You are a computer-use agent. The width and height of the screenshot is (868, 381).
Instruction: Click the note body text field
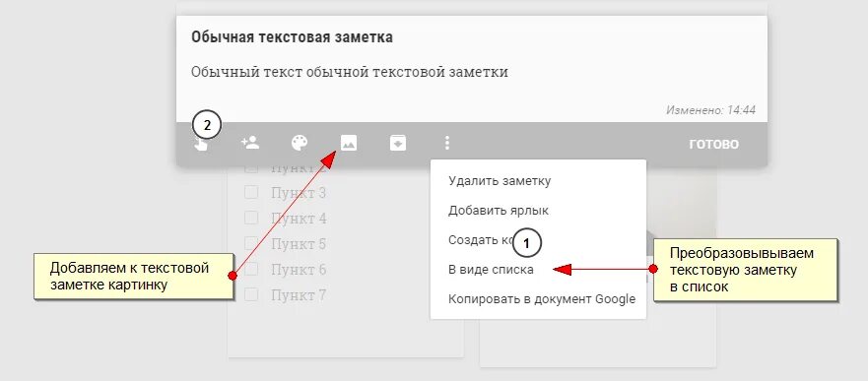[350, 72]
